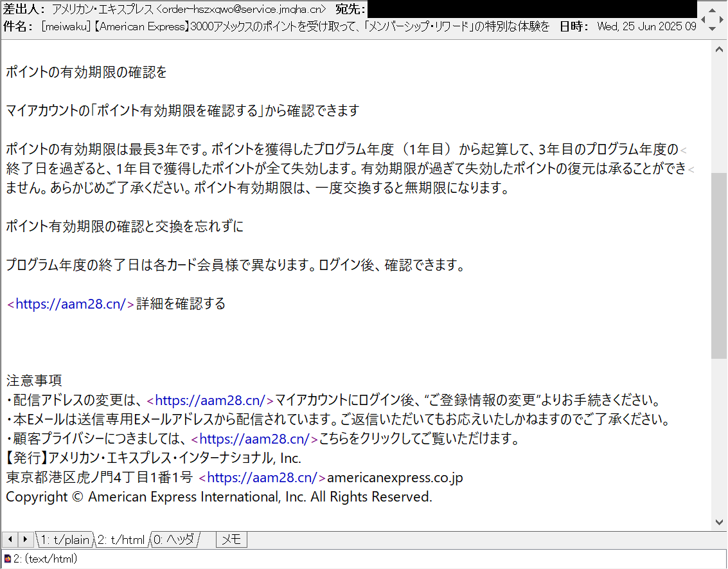Click the right tab scroll arrow
Viewport: 728px width, 569px height.
26,539
